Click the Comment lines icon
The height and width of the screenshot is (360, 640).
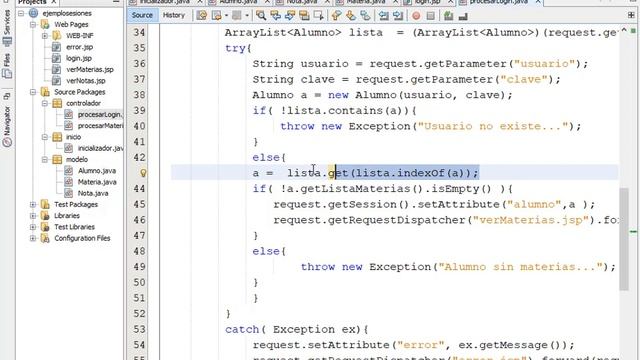(x=448, y=16)
